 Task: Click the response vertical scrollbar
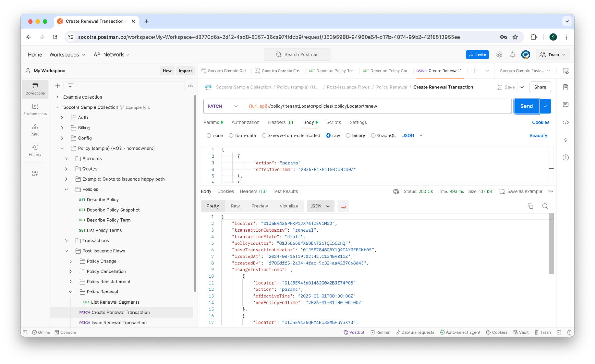click(551, 244)
